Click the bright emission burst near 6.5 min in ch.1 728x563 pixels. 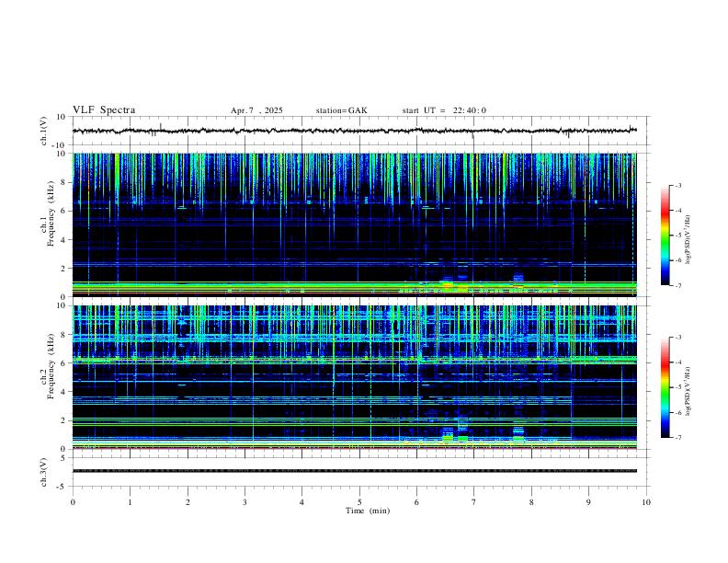447,284
